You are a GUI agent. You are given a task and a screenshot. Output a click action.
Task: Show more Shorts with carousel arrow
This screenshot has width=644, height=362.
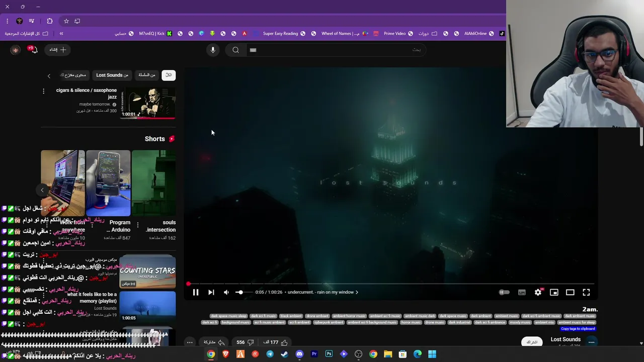[42, 190]
